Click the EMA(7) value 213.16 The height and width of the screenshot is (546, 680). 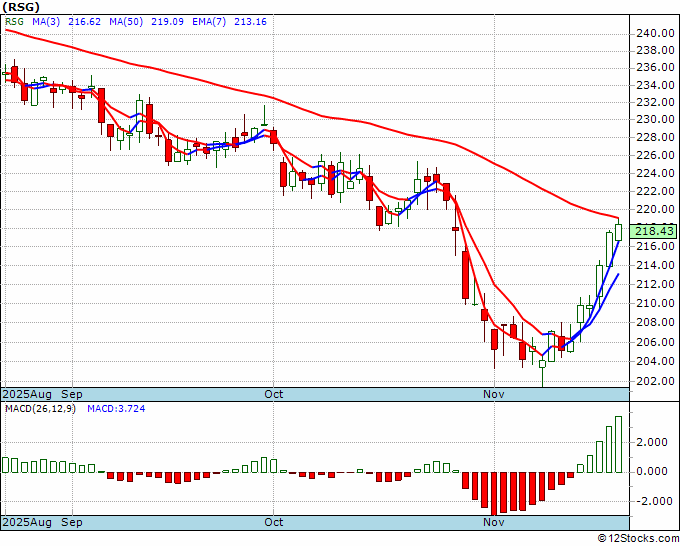[x=250, y=22]
